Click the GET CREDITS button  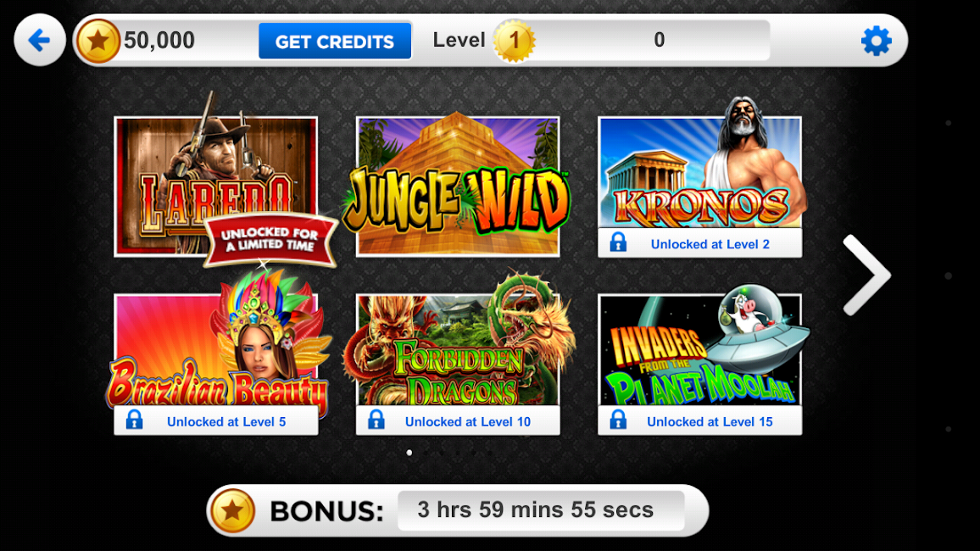tap(335, 42)
